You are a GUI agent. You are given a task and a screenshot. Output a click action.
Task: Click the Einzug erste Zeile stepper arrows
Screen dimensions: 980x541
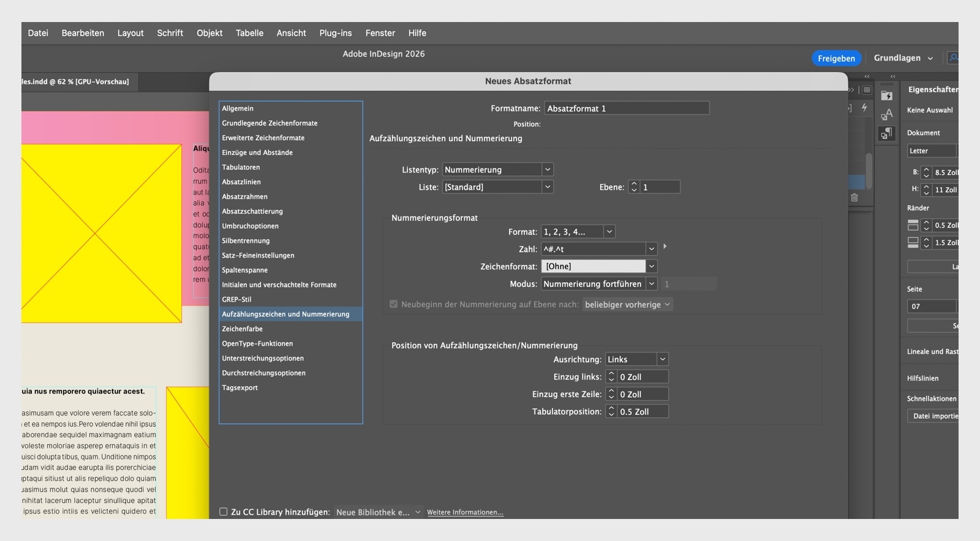tap(611, 394)
